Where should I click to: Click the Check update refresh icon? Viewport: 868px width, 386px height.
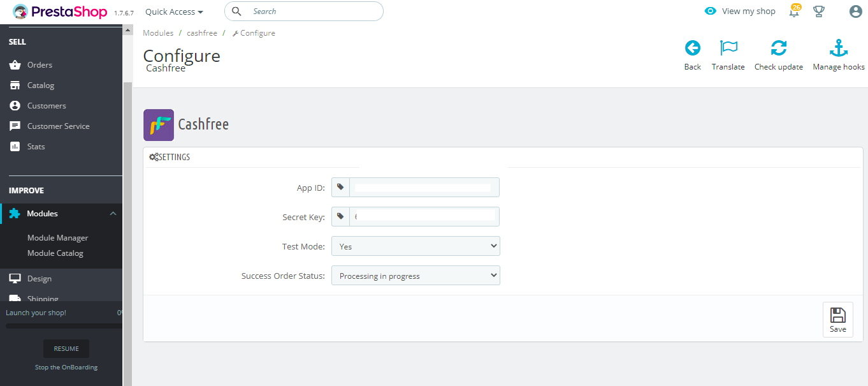click(779, 48)
